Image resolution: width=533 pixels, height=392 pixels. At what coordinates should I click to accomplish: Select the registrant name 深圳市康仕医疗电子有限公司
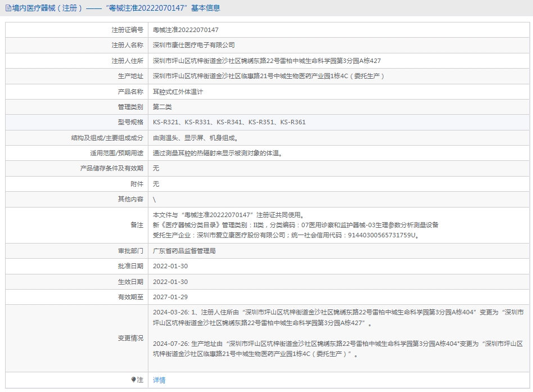point(194,45)
